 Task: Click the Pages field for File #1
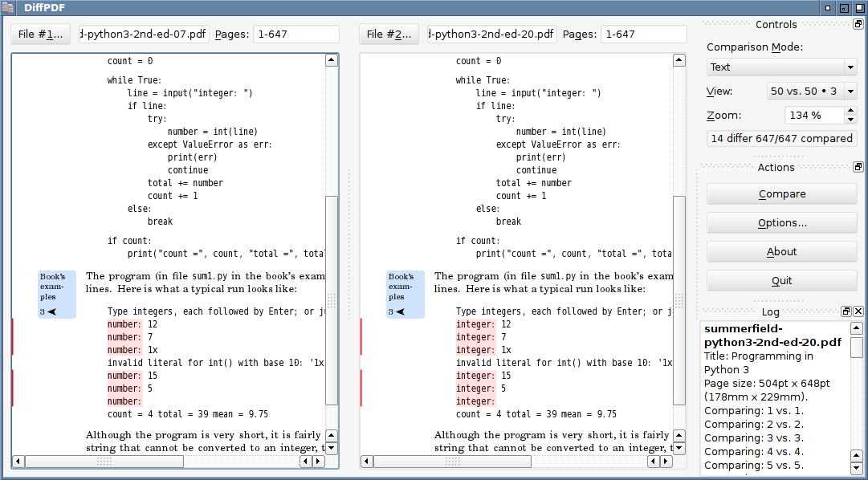[295, 35]
